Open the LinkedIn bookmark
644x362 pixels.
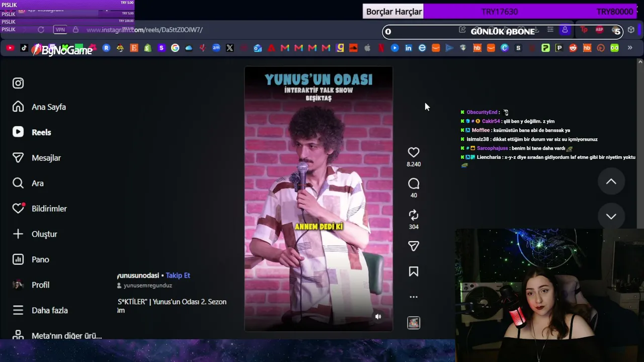[409, 48]
